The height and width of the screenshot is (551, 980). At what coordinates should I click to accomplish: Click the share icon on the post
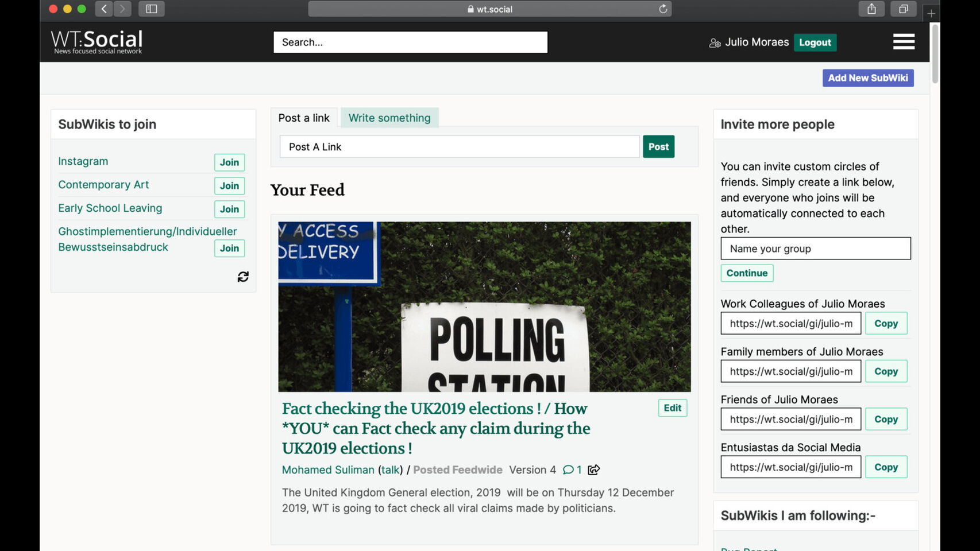(x=594, y=470)
